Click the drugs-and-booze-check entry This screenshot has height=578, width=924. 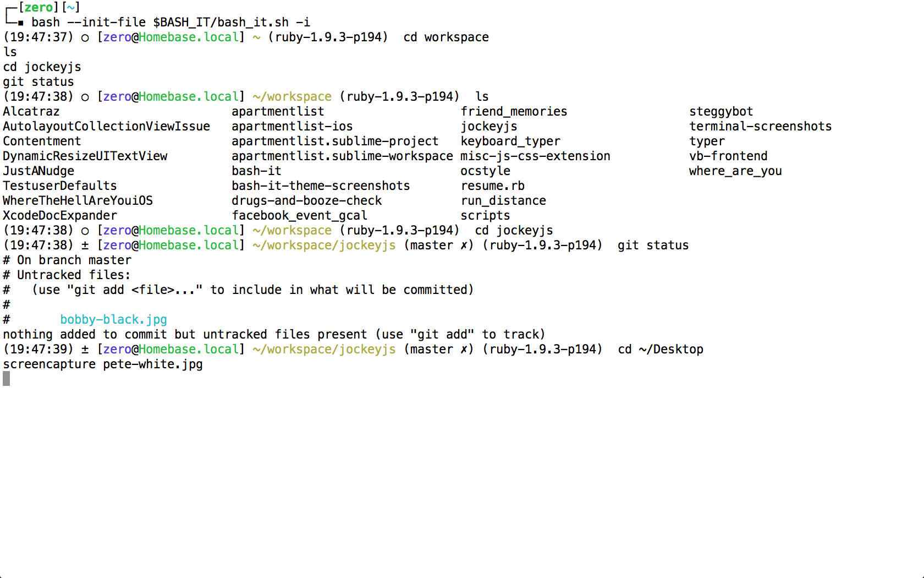pyautogui.click(x=306, y=201)
